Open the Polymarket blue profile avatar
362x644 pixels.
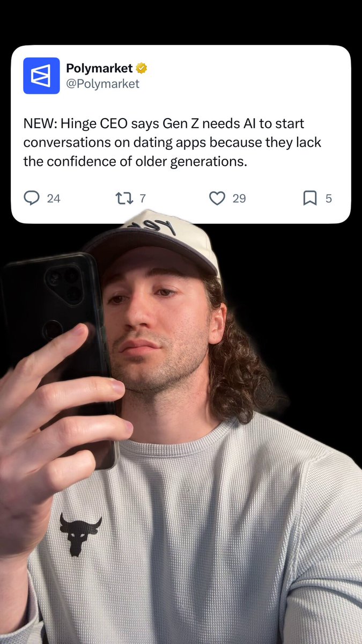tap(41, 76)
